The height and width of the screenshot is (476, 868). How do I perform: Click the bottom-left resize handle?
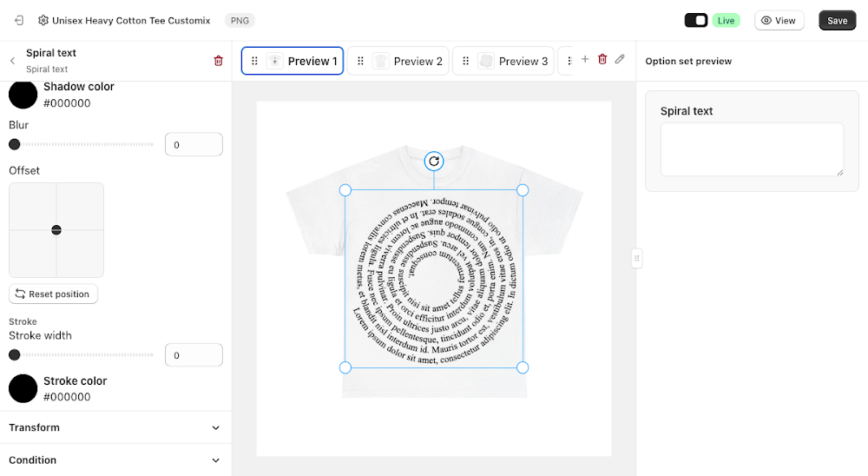[x=345, y=367]
